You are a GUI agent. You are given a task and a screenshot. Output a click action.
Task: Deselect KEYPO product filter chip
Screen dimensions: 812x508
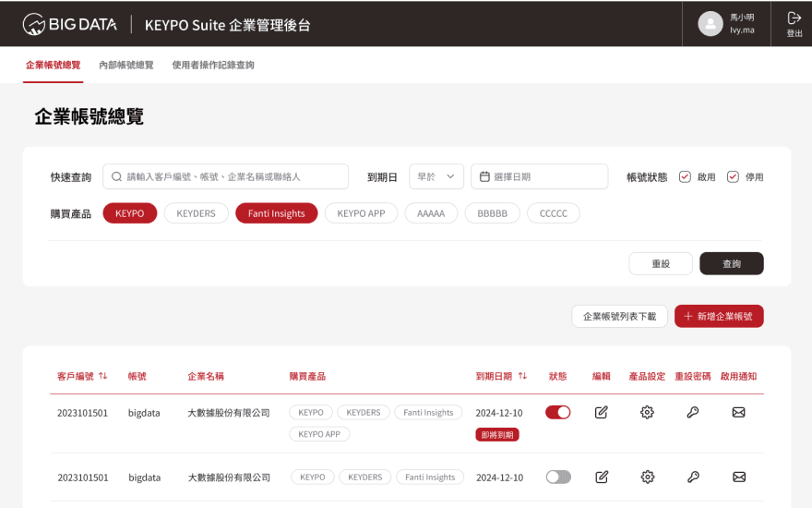pyautogui.click(x=129, y=213)
